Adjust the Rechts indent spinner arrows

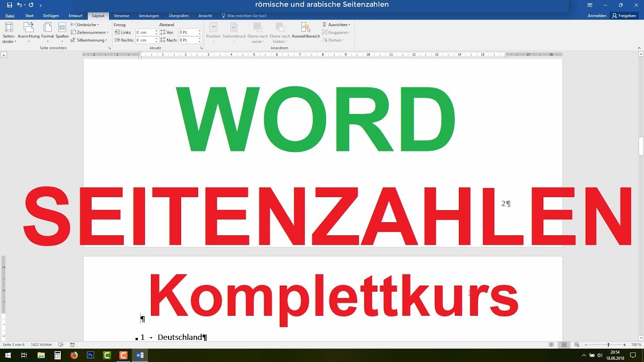click(x=156, y=40)
